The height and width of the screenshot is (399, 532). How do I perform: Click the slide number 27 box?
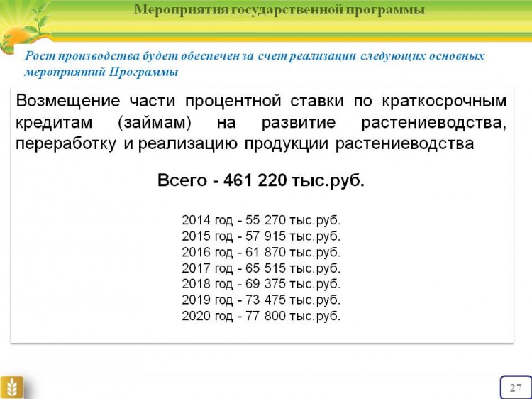tap(516, 388)
